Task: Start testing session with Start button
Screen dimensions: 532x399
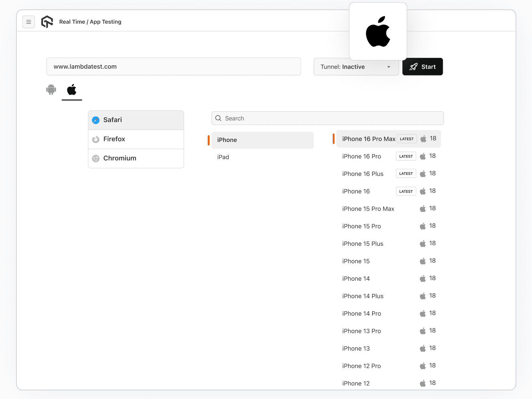Action: pyautogui.click(x=423, y=66)
